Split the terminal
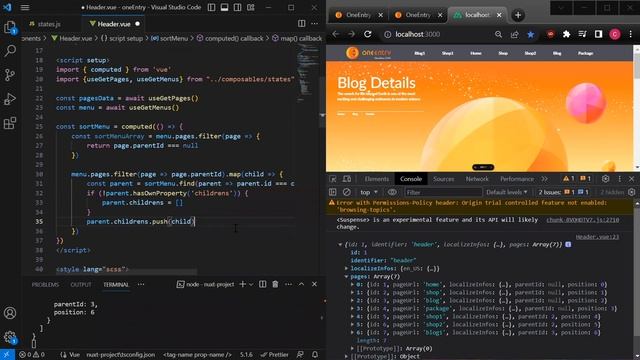Image resolution: width=640 pixels, height=360 pixels. (x=263, y=284)
